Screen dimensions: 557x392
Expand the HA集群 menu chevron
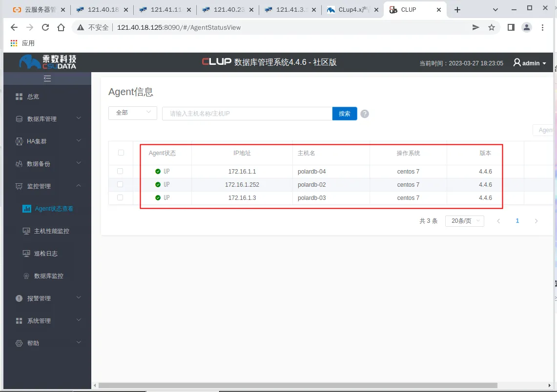(79, 140)
